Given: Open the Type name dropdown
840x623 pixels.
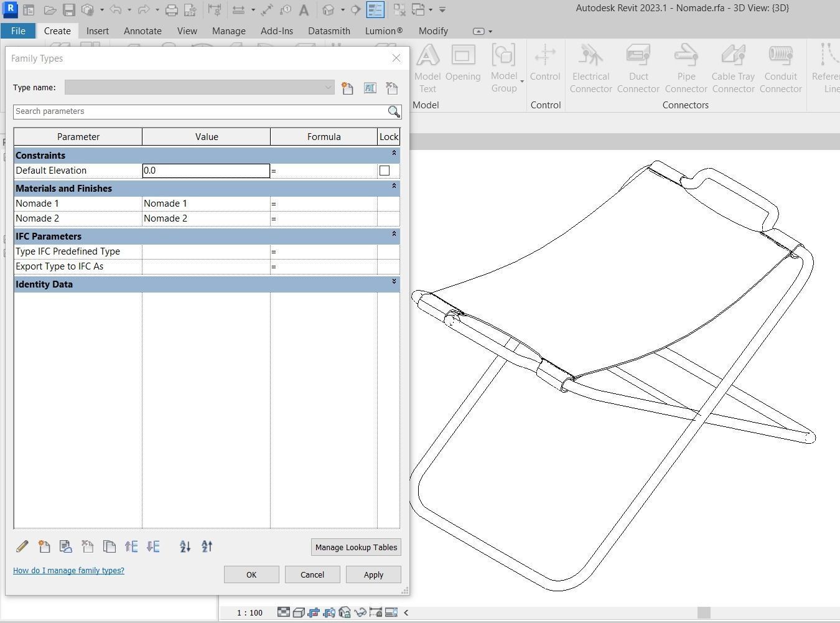Looking at the screenshot, I should click(x=329, y=88).
